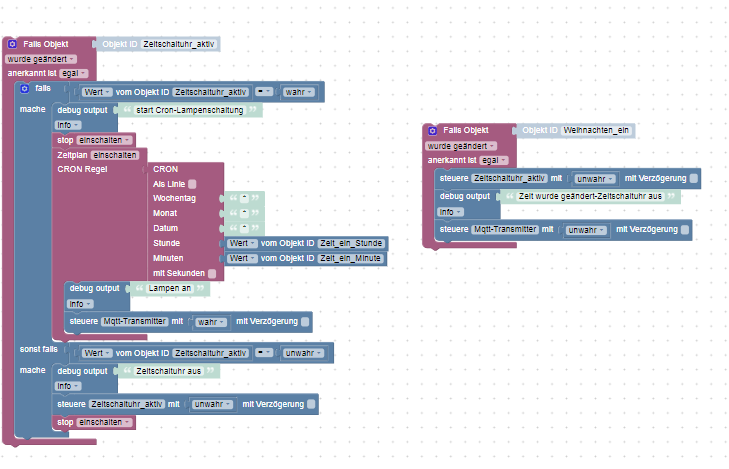729x469 pixels.
Task: Open the last stop einschalten dropdown at bottom
Action: [104, 423]
